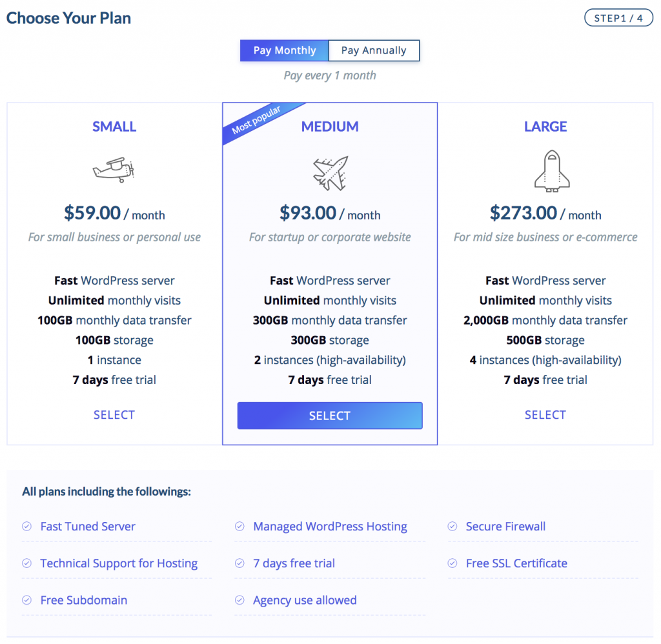This screenshot has width=661, height=644.
Task: Click the checkmark icon beside Managed WordPress Hosting
Action: (x=239, y=527)
